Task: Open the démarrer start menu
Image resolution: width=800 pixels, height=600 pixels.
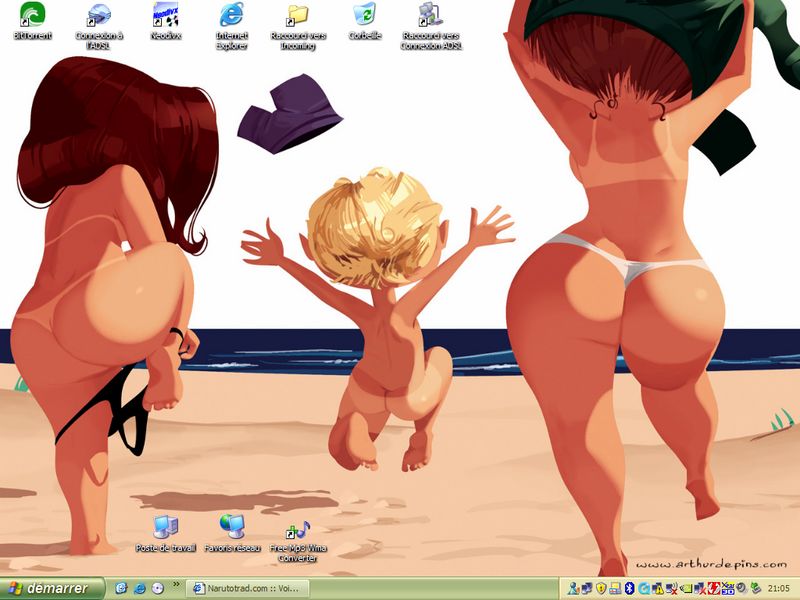Action: (52, 588)
